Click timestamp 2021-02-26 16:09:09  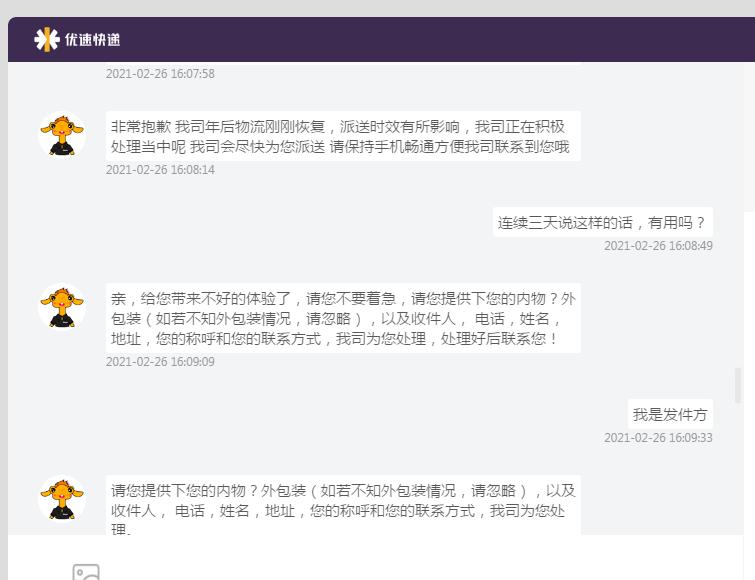coord(160,361)
